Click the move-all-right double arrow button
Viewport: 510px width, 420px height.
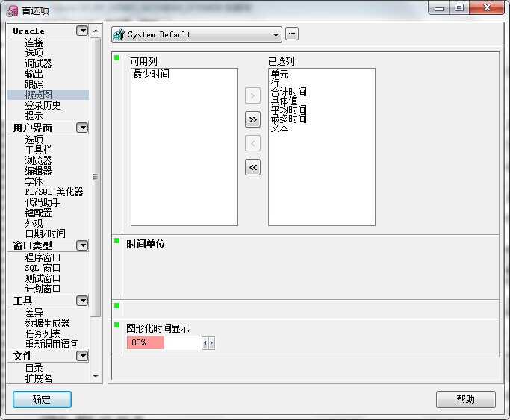pos(252,120)
